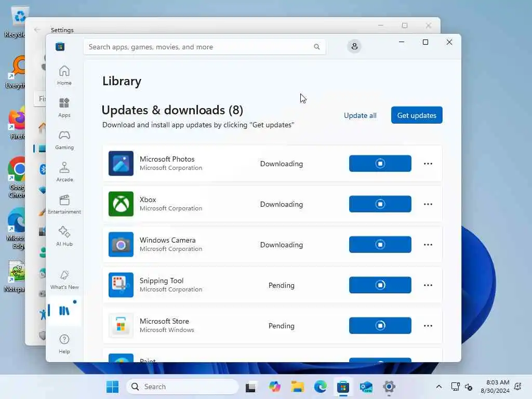
Task: Stop the Windows Camera download
Action: pos(380,244)
